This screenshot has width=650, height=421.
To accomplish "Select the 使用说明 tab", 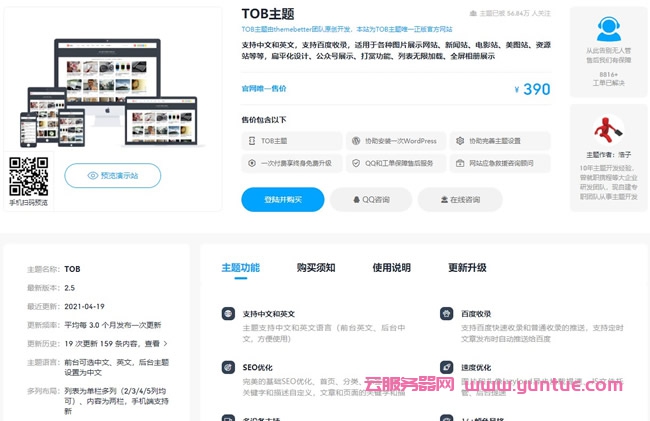I will pos(391,268).
